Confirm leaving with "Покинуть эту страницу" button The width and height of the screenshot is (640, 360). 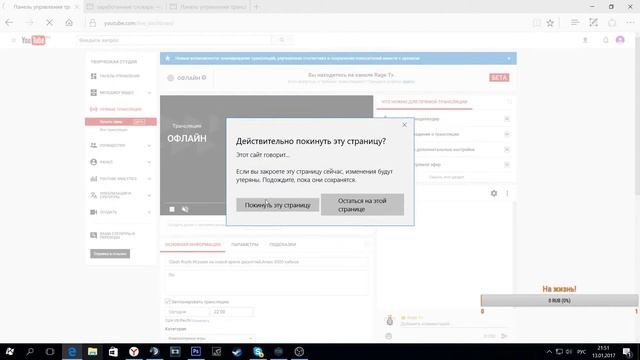point(278,205)
